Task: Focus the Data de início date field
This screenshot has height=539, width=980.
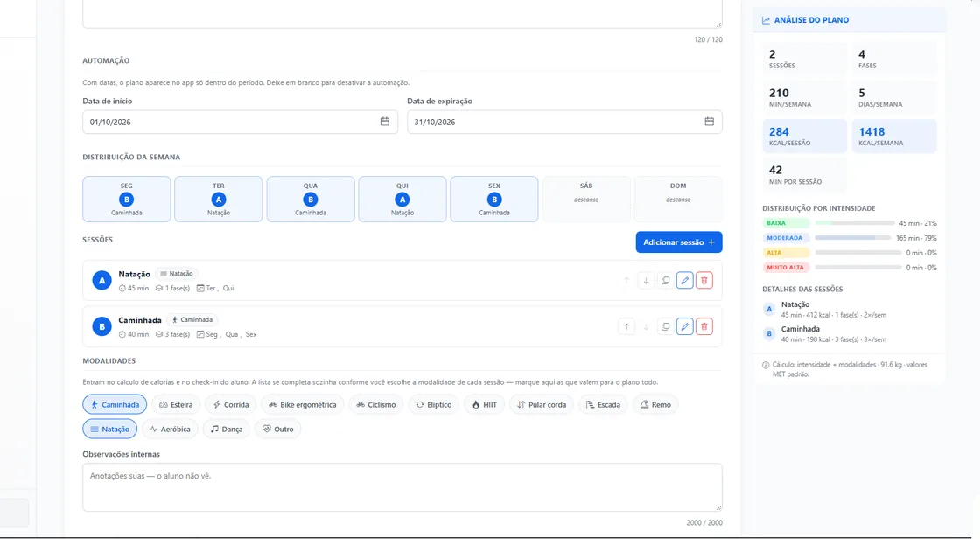Action: coord(240,122)
